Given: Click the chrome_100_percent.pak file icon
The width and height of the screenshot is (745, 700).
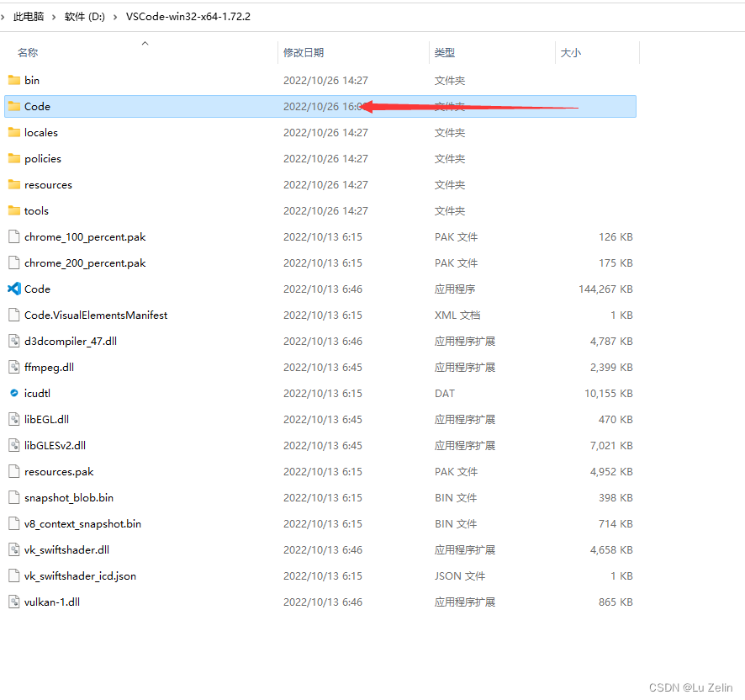Looking at the screenshot, I should tap(14, 236).
